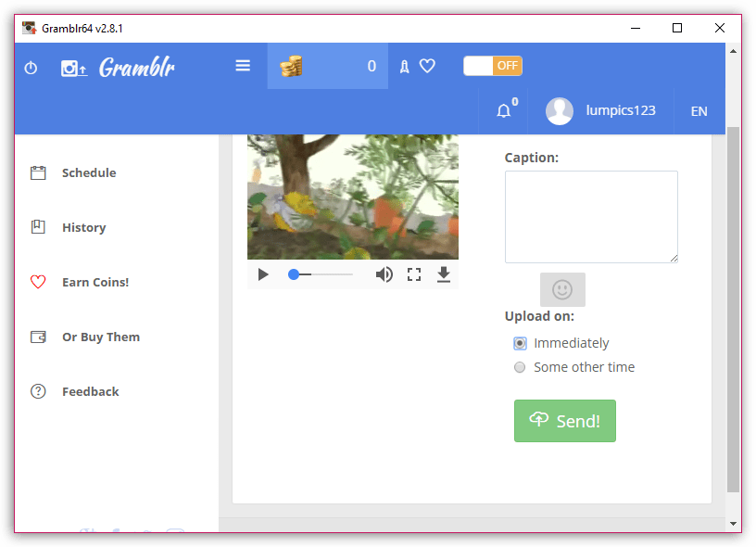Click the History bookmark icon
Screen dimensions: 756x547
point(38,227)
